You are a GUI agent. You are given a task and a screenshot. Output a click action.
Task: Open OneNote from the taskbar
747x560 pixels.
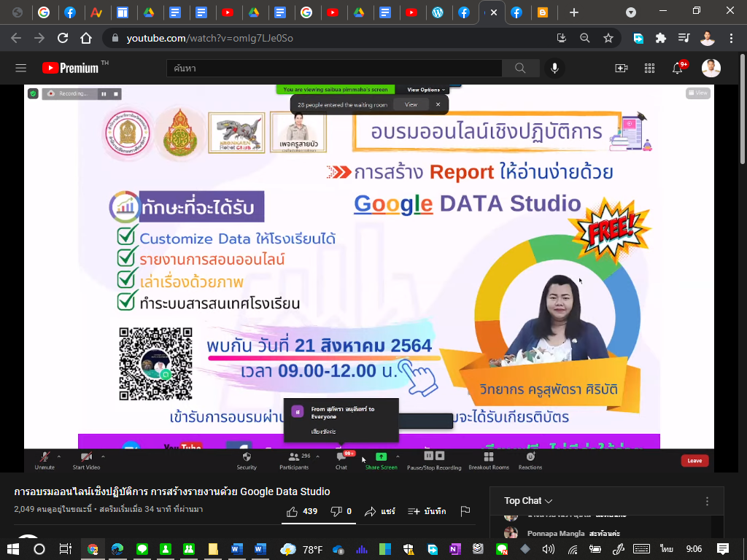tap(455, 549)
